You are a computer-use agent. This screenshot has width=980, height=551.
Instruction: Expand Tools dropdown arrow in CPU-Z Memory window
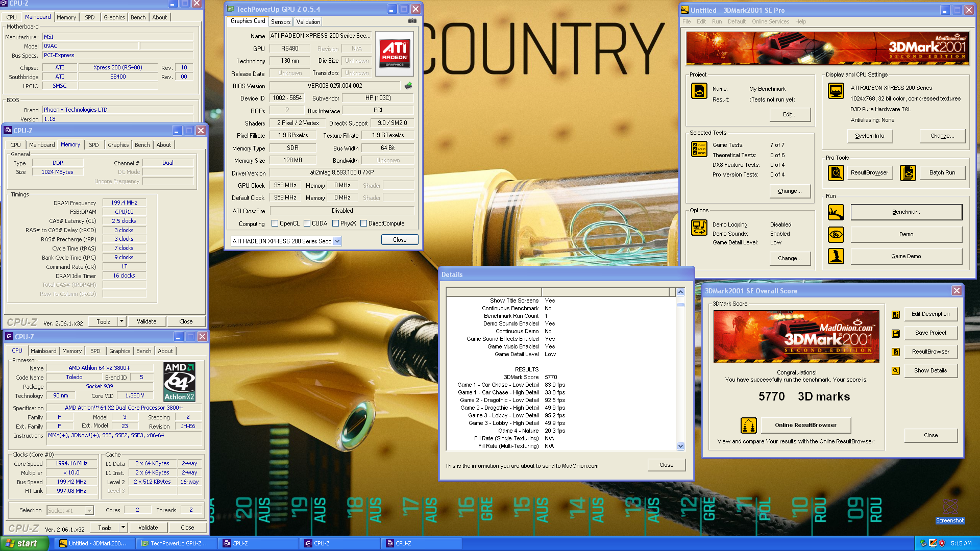tap(121, 321)
